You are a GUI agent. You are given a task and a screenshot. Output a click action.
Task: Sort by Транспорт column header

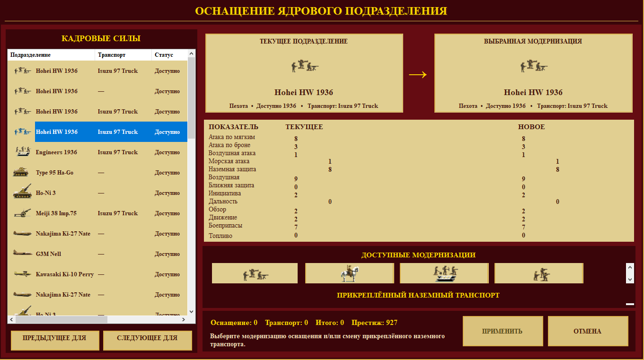(x=123, y=55)
